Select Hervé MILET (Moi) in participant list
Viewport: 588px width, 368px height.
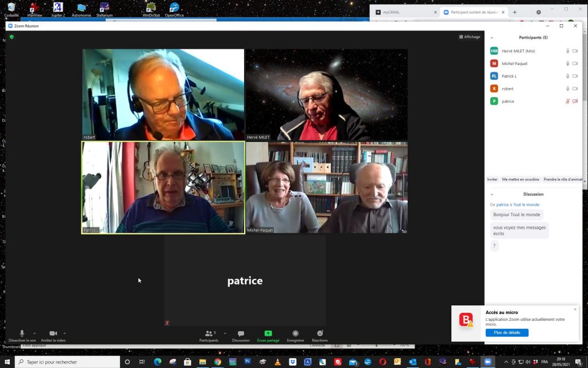(x=535, y=51)
